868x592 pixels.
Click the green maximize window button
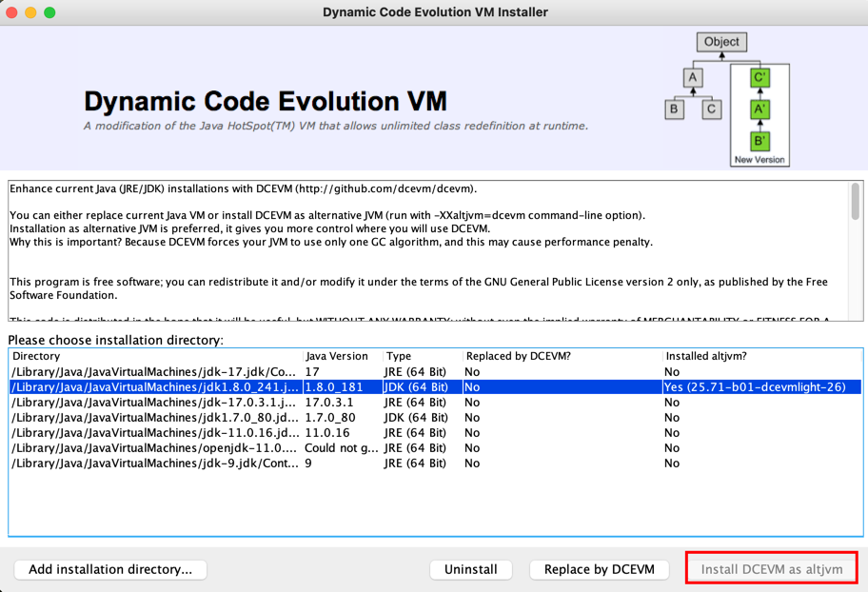49,12
